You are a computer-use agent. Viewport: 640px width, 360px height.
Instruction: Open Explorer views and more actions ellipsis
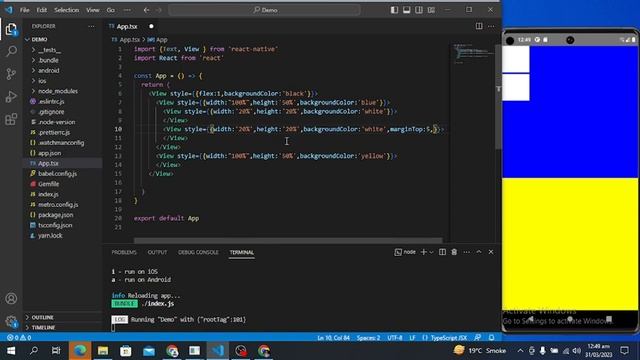point(91,26)
